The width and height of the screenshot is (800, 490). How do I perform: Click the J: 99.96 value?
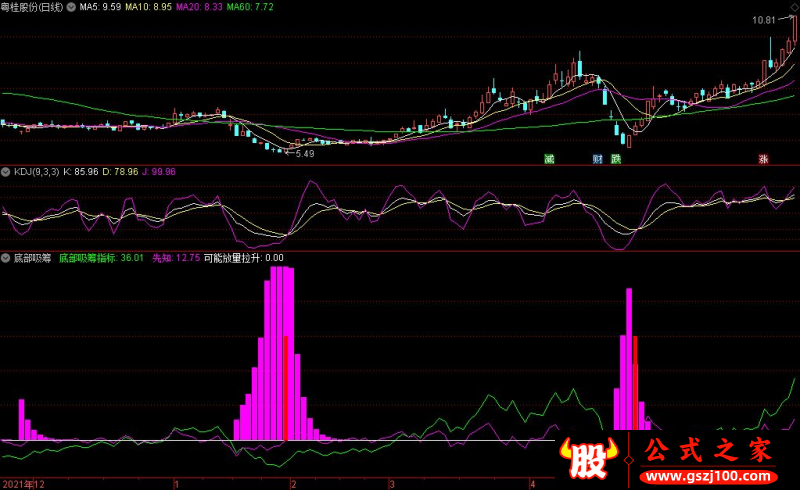click(159, 172)
